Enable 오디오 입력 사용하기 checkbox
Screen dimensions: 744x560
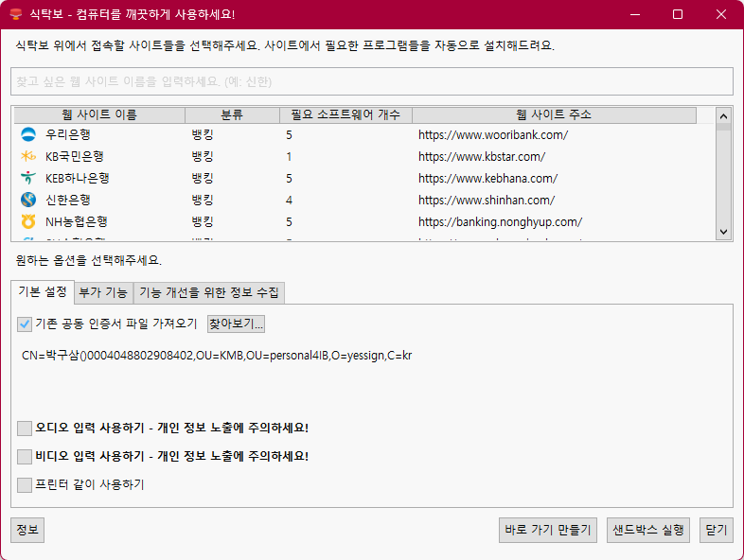25,429
